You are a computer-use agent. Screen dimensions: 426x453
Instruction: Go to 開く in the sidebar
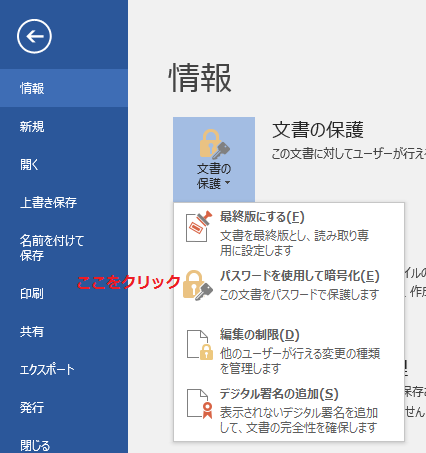(x=64, y=164)
